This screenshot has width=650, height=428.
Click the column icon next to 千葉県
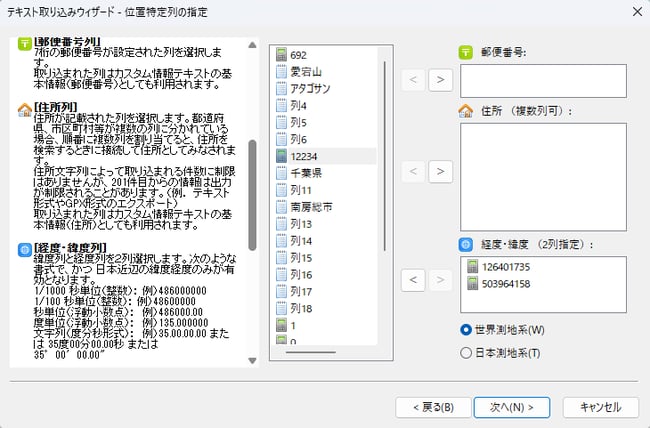282,173
